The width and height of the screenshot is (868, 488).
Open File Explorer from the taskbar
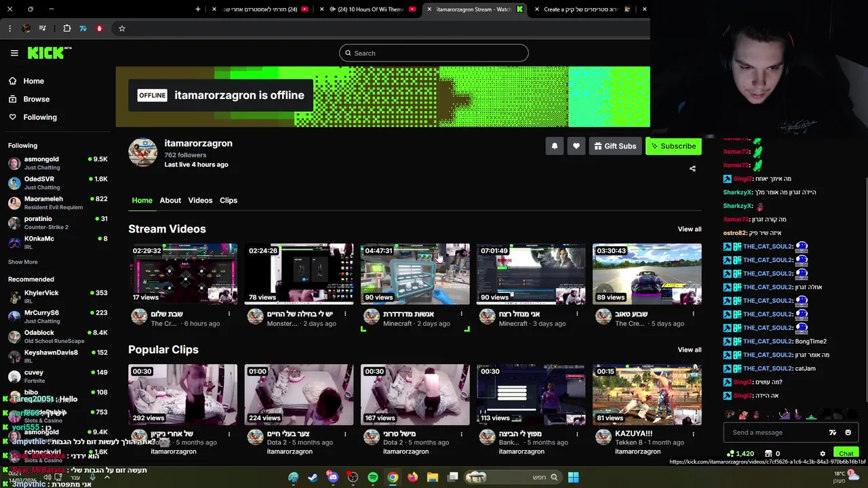[x=433, y=477]
